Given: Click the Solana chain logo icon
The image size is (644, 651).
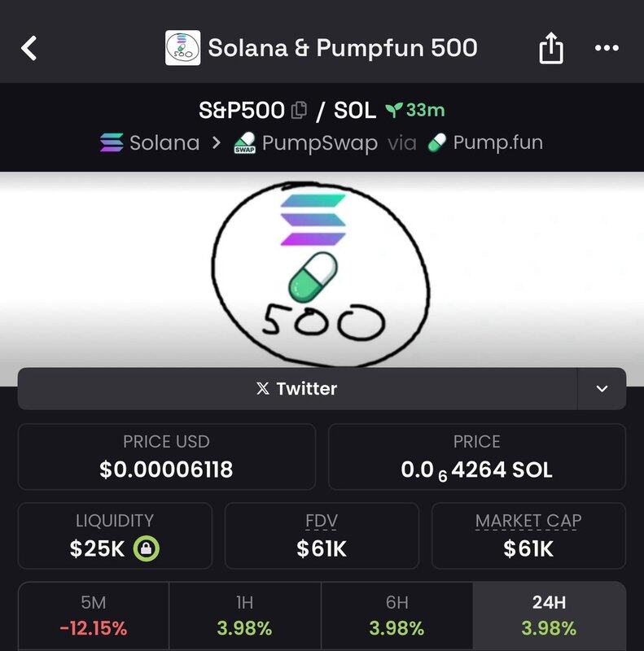Looking at the screenshot, I should click(112, 143).
